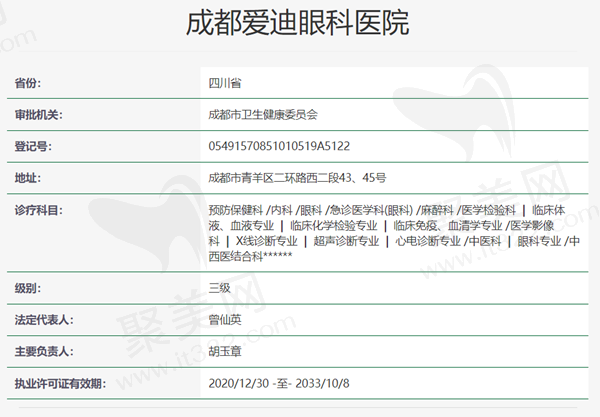Click 西医结合科****** text
The width and height of the screenshot is (600, 417).
[250, 256]
